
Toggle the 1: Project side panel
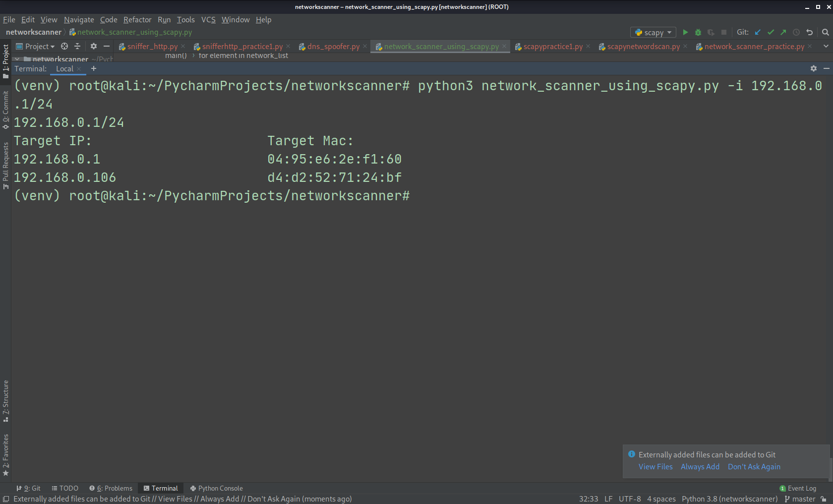click(6, 61)
